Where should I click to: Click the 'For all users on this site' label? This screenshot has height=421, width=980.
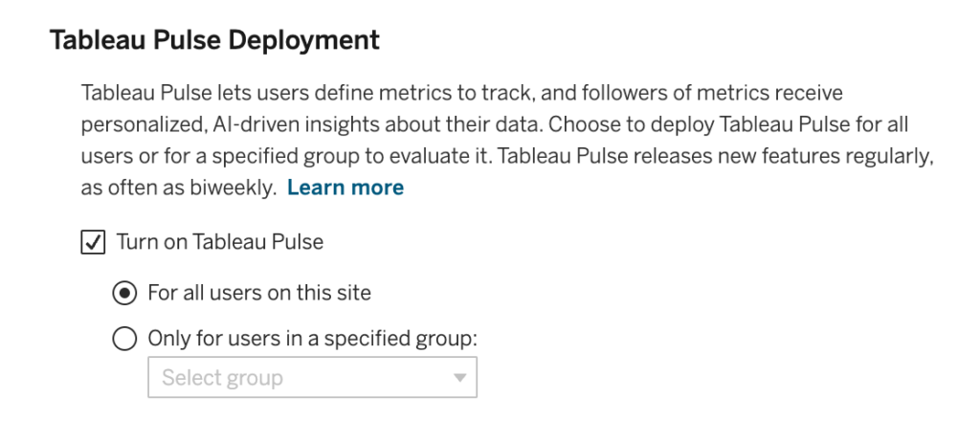coord(259,293)
